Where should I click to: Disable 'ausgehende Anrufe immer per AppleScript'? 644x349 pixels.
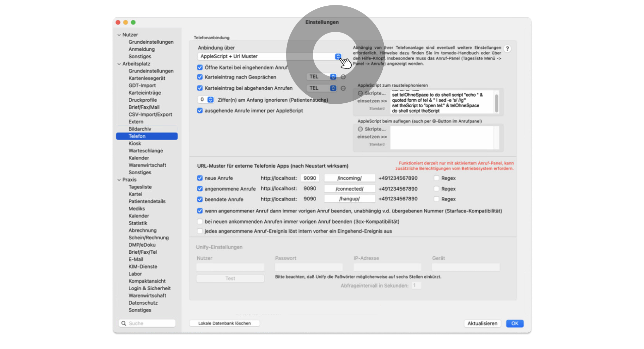(200, 110)
